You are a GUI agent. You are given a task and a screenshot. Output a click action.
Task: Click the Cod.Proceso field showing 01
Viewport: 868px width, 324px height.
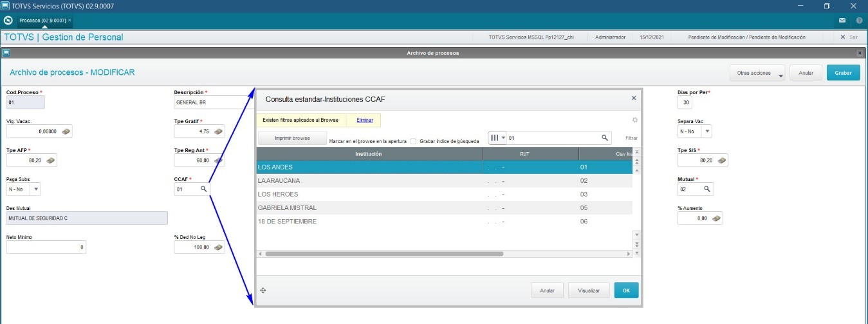coord(26,102)
